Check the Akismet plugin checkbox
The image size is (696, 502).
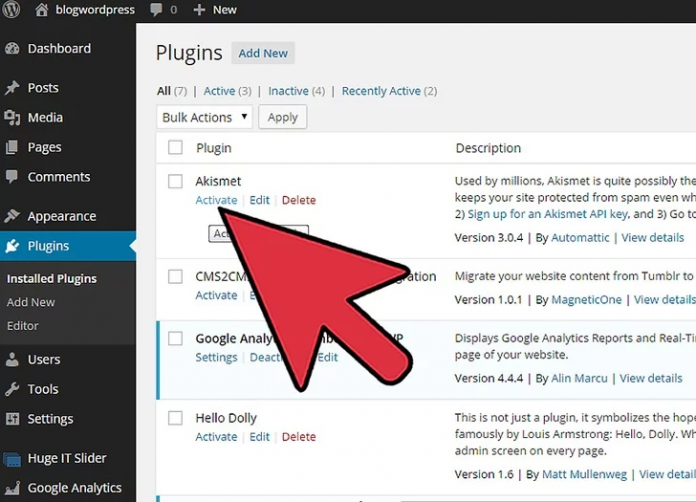click(x=175, y=181)
